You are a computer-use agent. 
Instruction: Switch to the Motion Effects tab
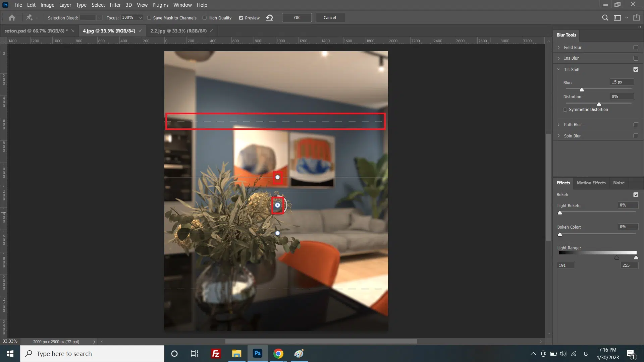click(x=591, y=183)
